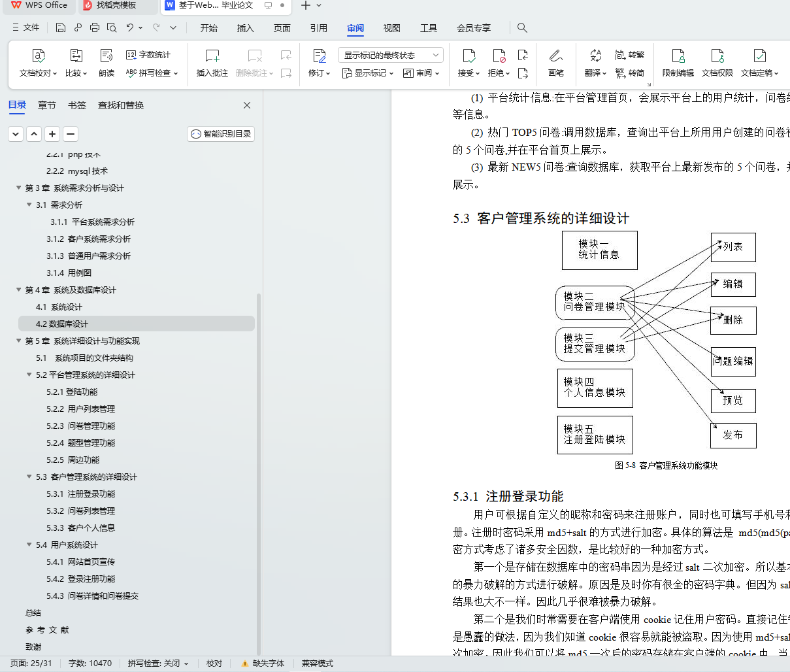
Task: Toggle 修订 track changes
Action: point(319,63)
